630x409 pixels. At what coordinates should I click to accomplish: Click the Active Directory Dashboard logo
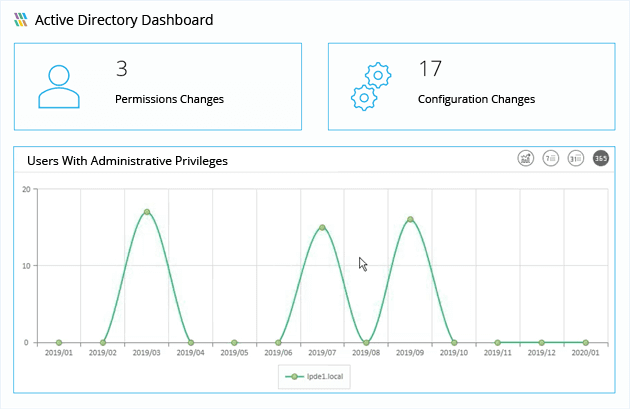coord(20,20)
